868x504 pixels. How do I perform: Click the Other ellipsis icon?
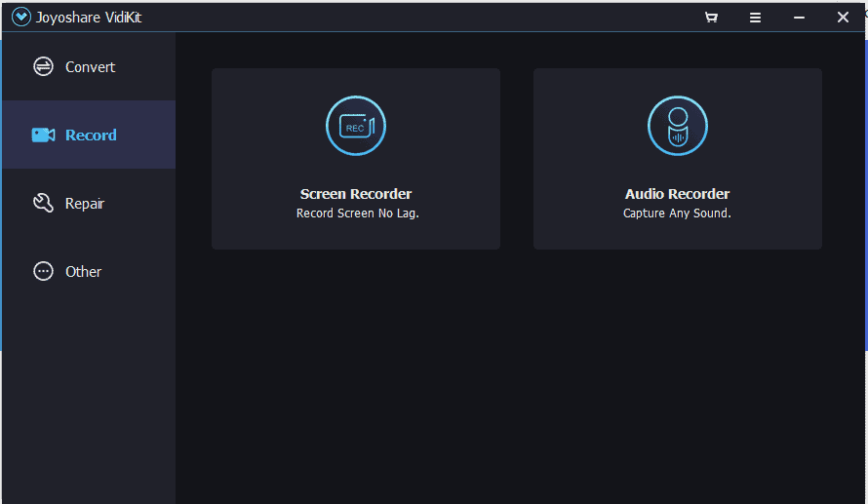pyautogui.click(x=43, y=271)
